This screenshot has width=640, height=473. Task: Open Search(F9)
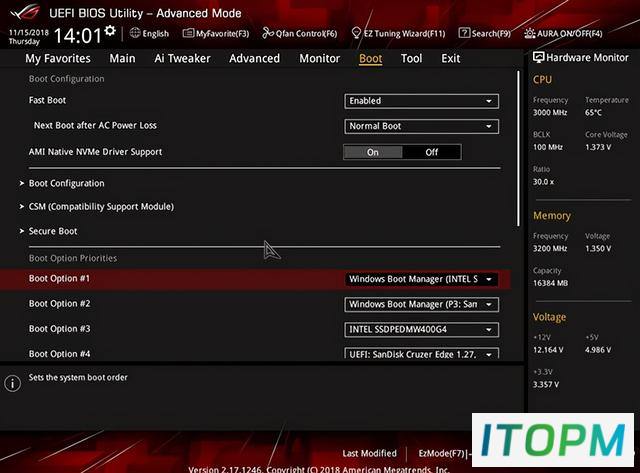491,33
